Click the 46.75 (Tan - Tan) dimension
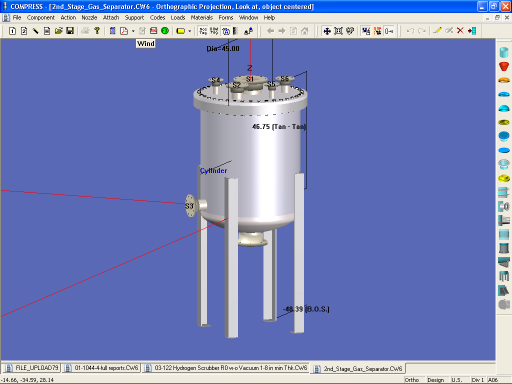The width and height of the screenshot is (512, 384). pyautogui.click(x=279, y=127)
